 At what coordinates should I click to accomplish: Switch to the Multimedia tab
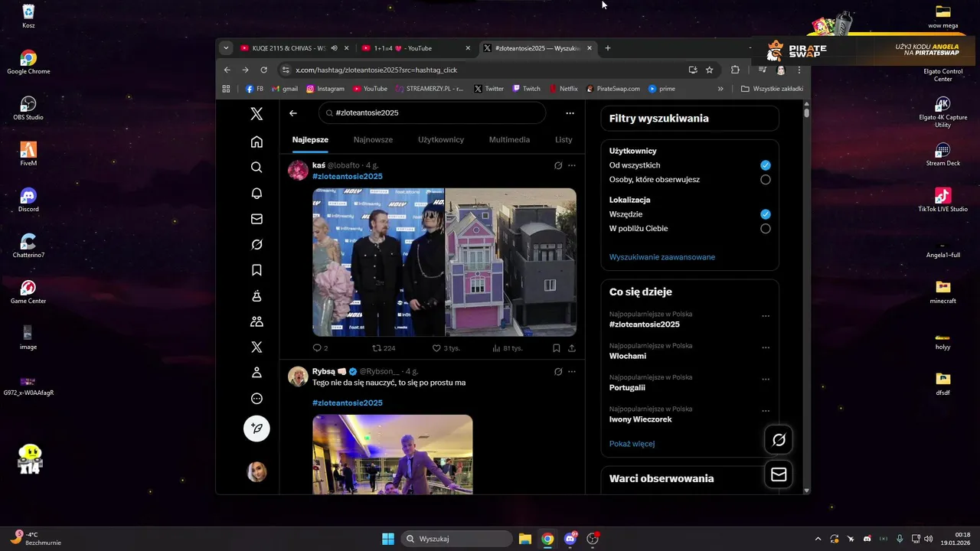pos(509,139)
